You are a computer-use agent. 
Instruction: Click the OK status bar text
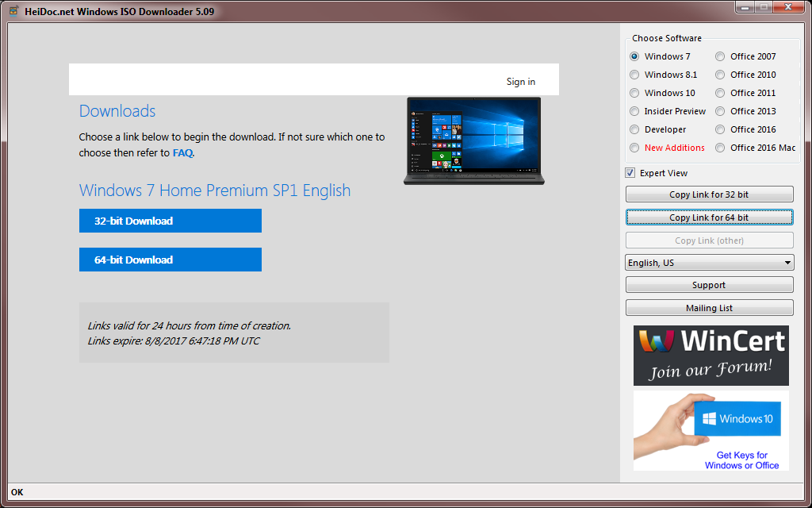tap(17, 492)
